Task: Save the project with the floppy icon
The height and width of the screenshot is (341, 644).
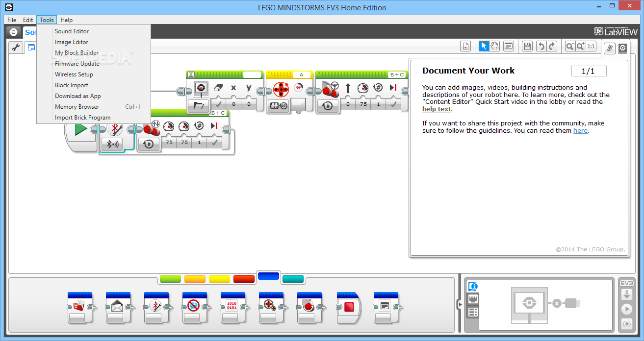Action: [527, 46]
